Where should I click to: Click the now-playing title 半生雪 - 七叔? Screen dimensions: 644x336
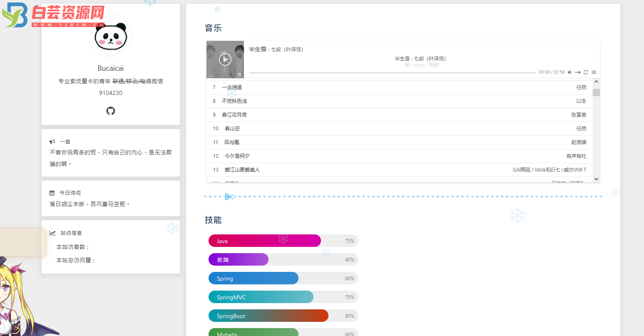pyautogui.click(x=276, y=49)
